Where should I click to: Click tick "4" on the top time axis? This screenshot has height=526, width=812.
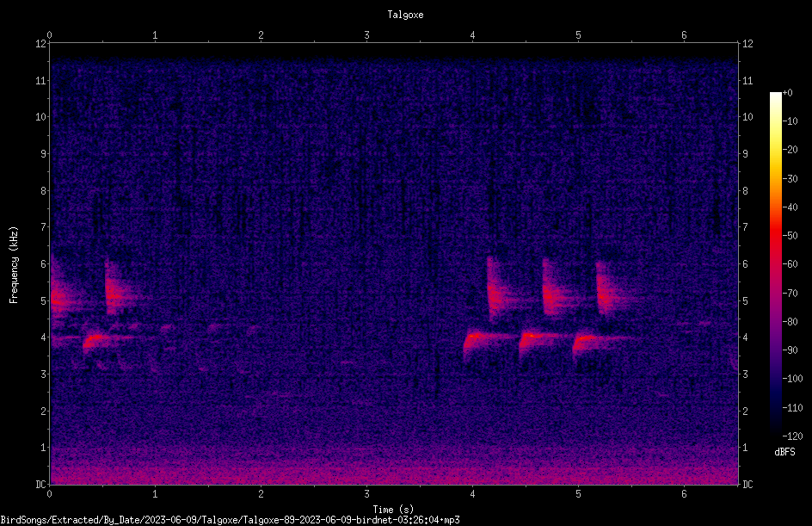click(x=472, y=35)
